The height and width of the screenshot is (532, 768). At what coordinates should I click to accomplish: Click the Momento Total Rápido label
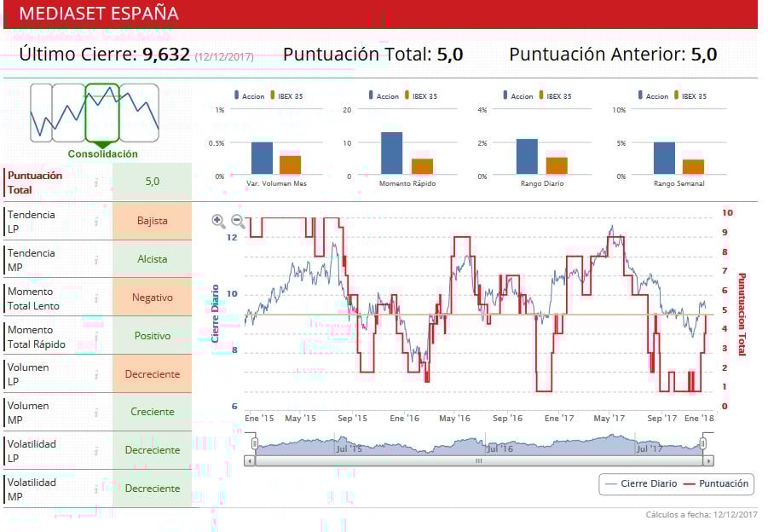click(x=37, y=337)
